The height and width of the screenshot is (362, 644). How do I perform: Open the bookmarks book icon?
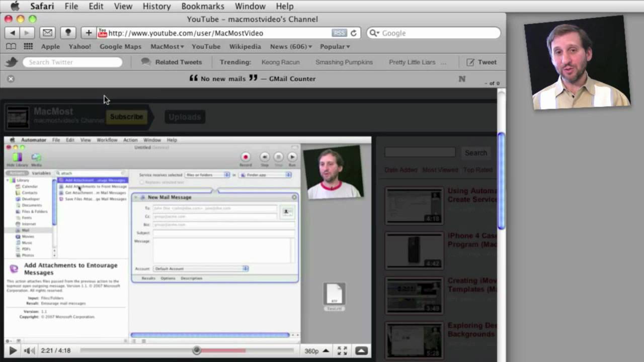coord(11,46)
